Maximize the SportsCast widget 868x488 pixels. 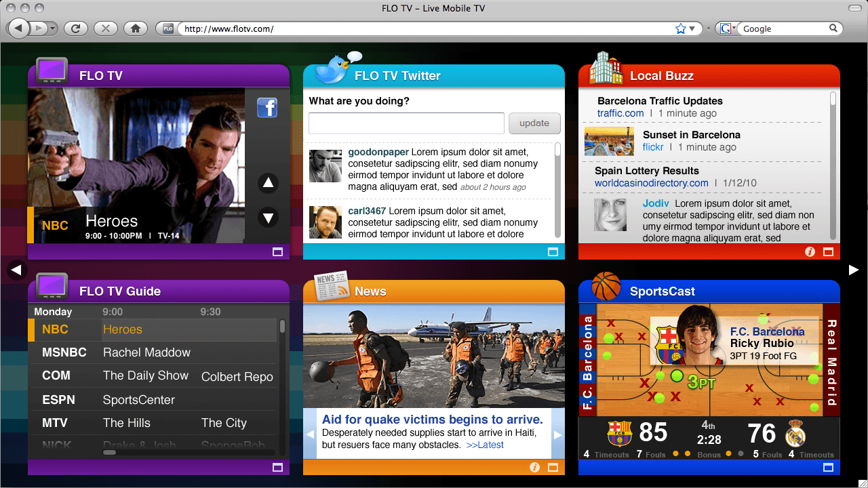point(828,468)
